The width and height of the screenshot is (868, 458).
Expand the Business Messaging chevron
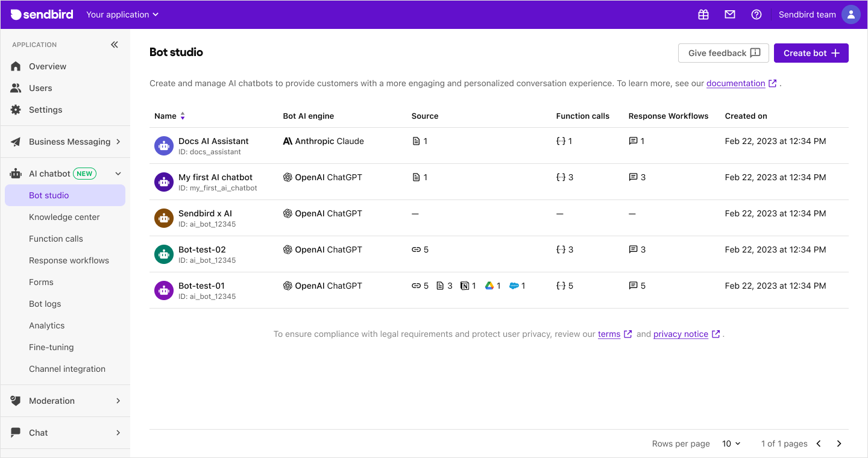click(x=118, y=142)
